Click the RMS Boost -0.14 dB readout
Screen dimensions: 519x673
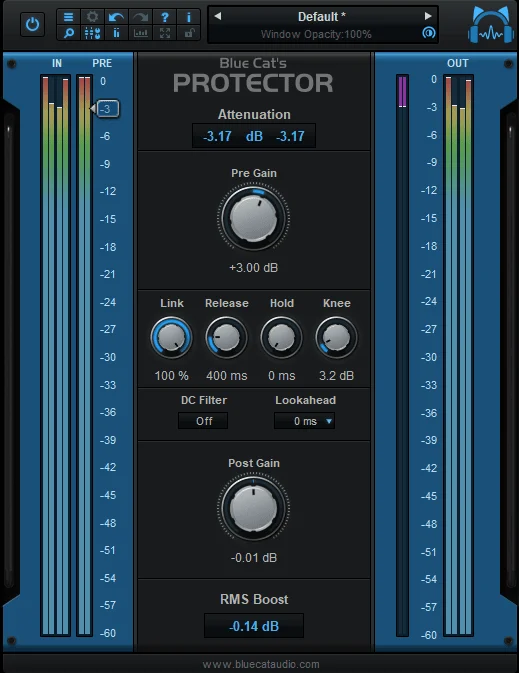pos(254,626)
